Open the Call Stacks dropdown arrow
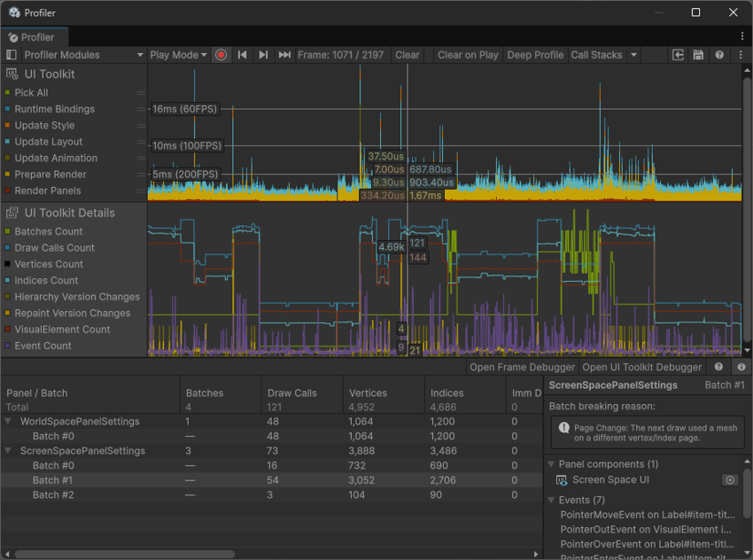The image size is (753, 560). click(634, 55)
